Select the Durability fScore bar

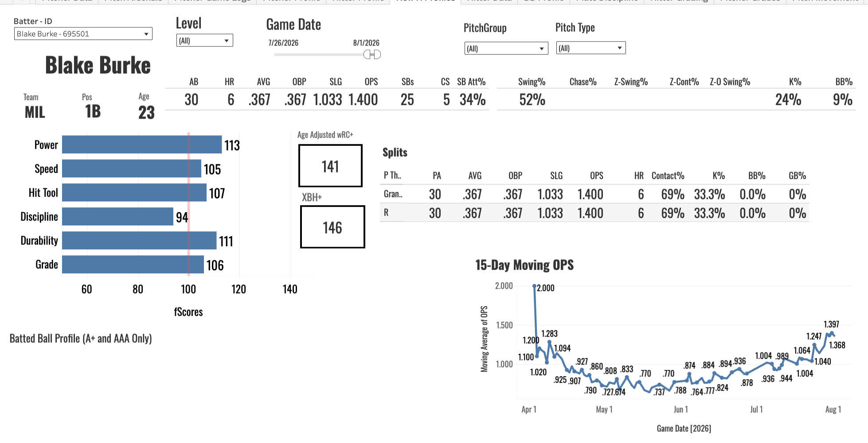139,240
